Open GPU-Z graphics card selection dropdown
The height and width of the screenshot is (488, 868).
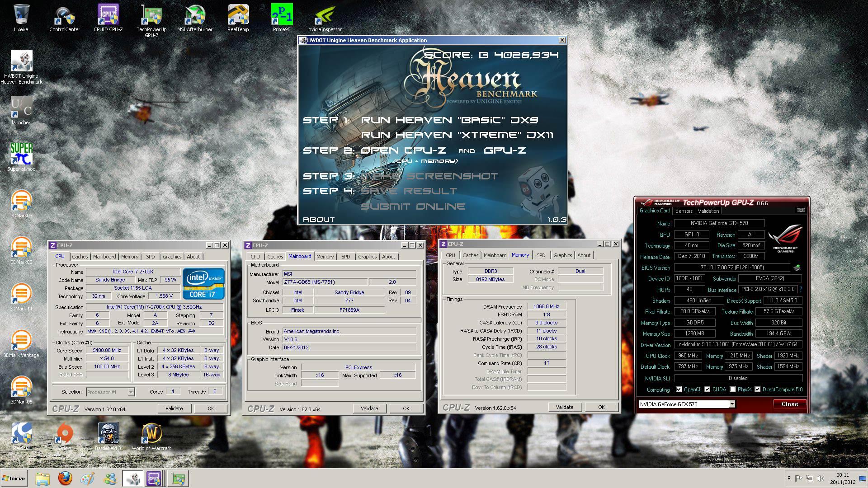coord(731,404)
